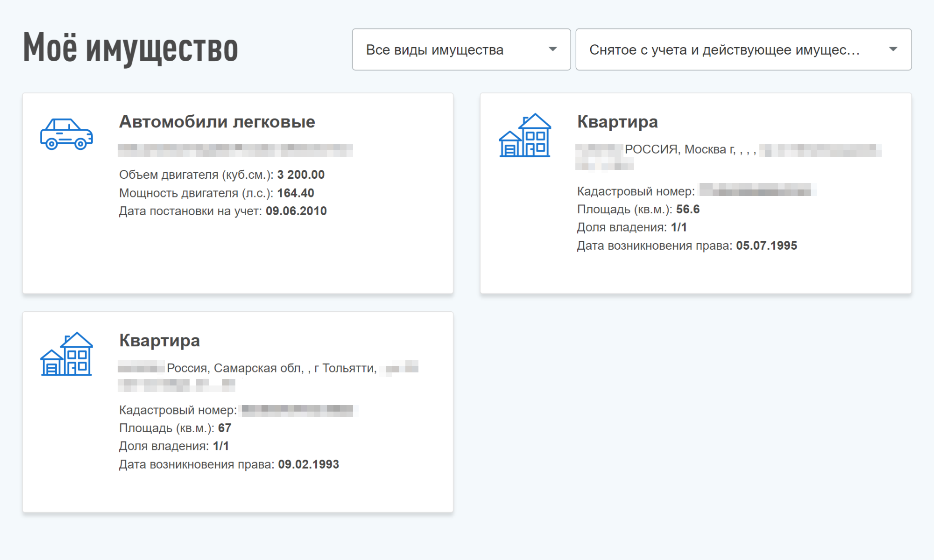Select engine volume value 3 200.00
Viewport: 934px width, 560px height.
pyautogui.click(x=301, y=175)
